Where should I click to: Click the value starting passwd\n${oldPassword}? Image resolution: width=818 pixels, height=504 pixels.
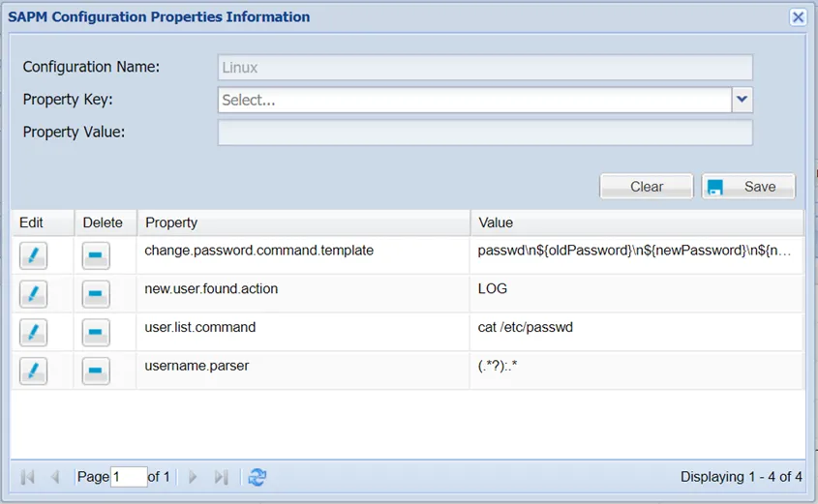636,255
